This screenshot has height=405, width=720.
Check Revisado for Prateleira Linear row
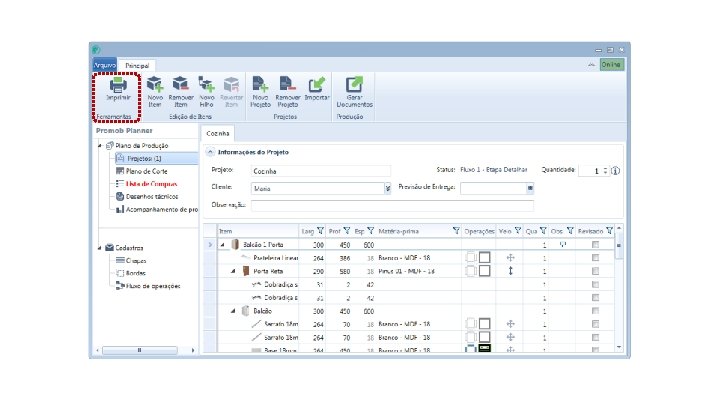pyautogui.click(x=595, y=258)
